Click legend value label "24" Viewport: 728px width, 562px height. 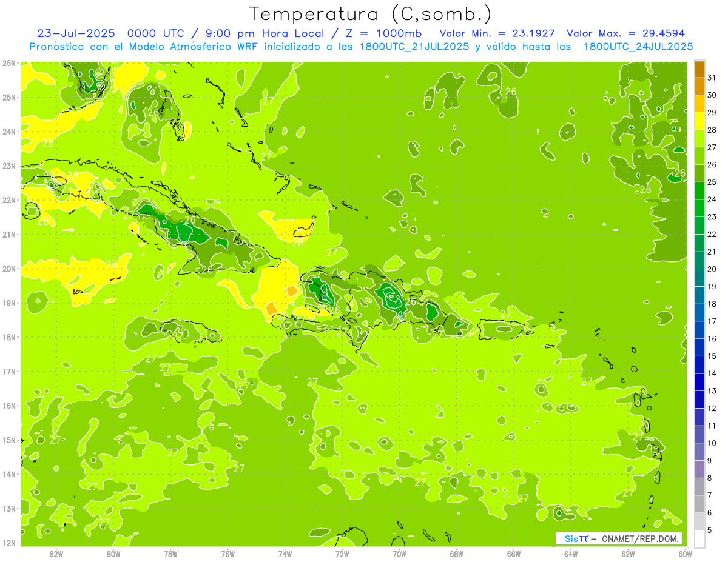712,199
